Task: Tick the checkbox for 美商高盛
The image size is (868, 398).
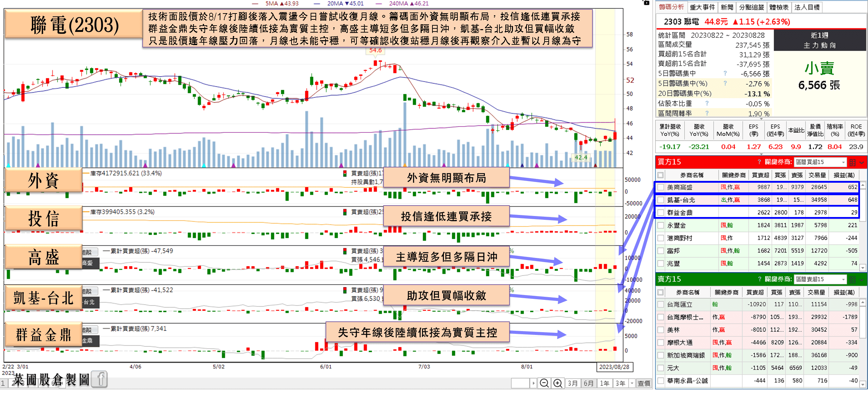Action: (x=660, y=187)
